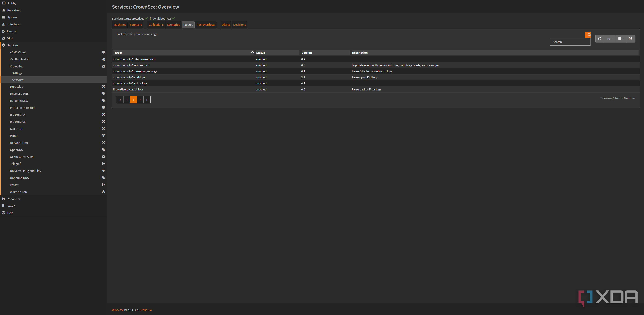Click crowdsecurity/geoip-enrich parser name
This screenshot has width=644, height=315.
131,65
